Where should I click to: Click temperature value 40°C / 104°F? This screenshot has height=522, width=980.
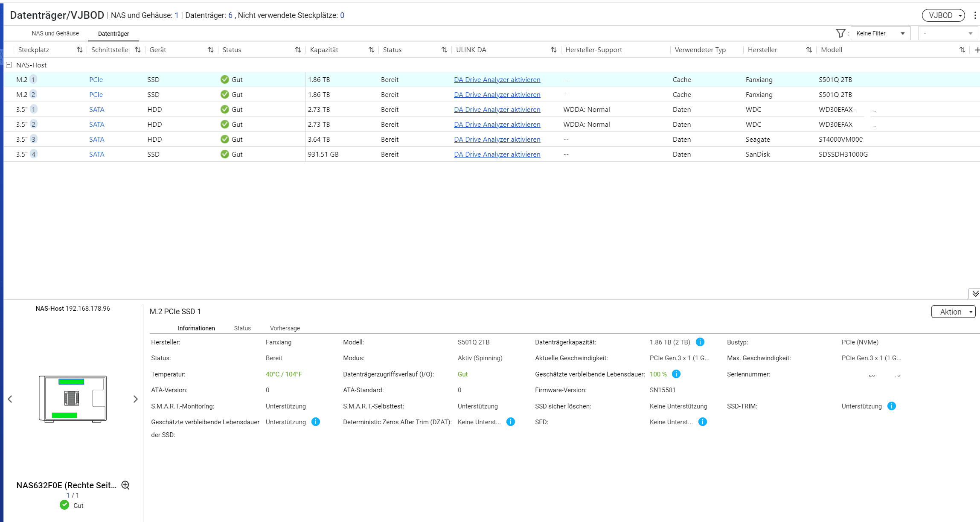[x=284, y=374]
